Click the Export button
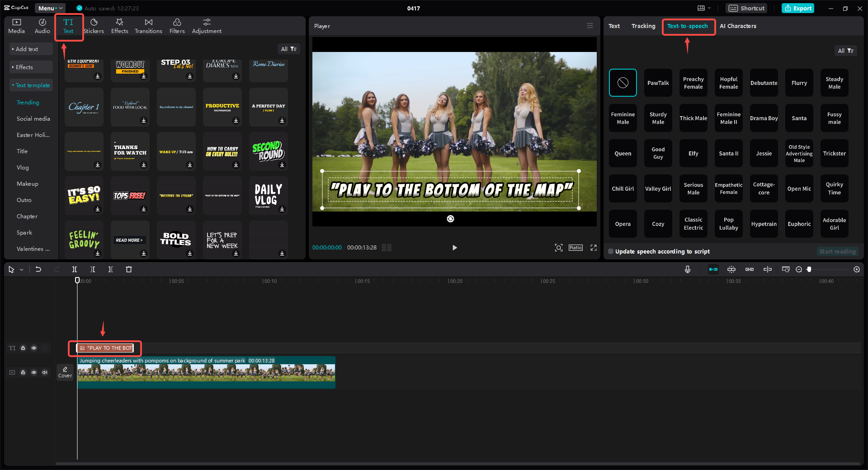868x470 pixels. click(x=798, y=8)
